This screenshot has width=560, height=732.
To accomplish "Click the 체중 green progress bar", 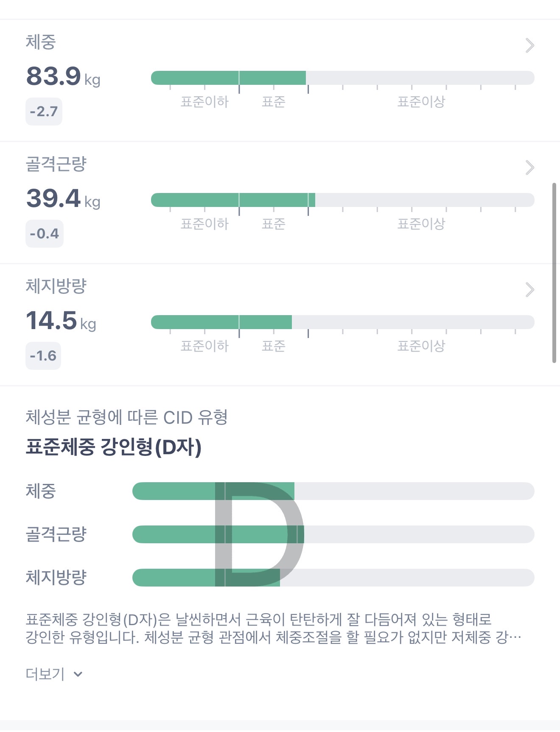I will click(228, 78).
